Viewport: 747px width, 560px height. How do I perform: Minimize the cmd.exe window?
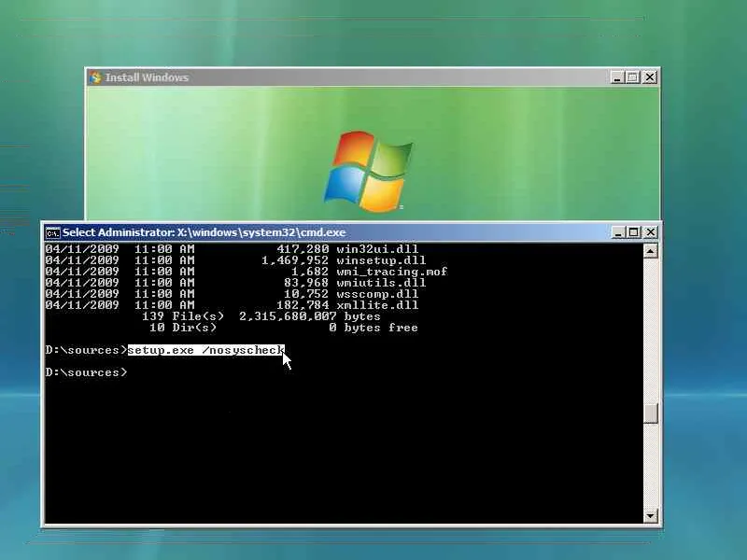click(x=618, y=232)
